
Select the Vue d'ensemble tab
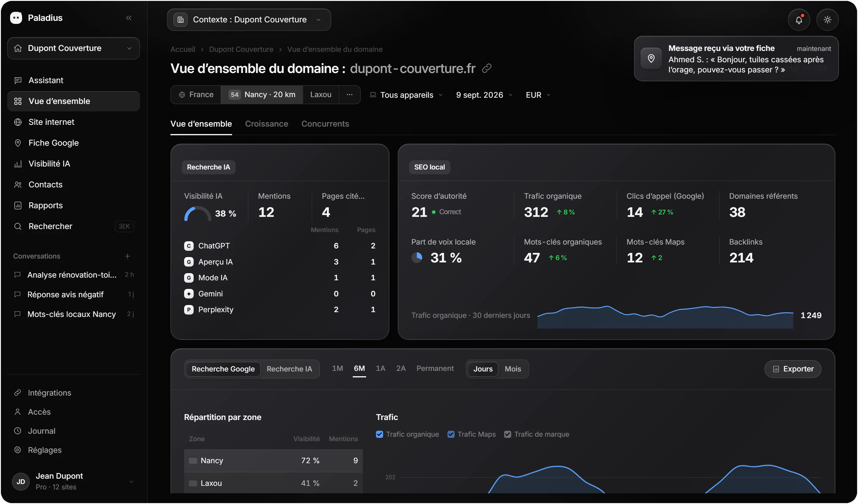coord(201,124)
